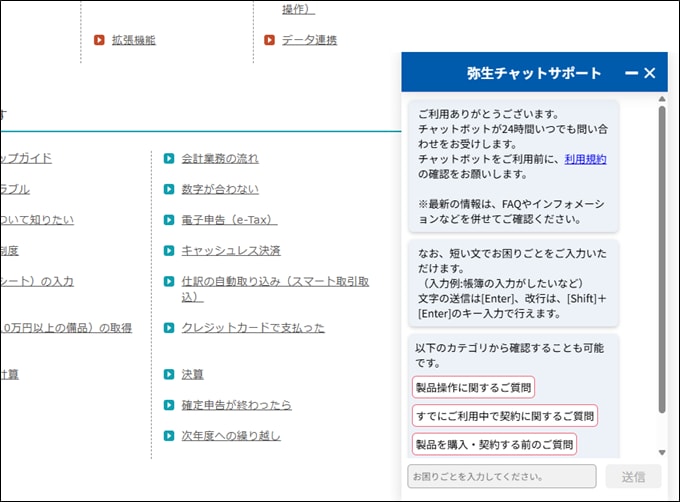Viewport: 680px width, 502px height.
Task: Minimize the 弥生チャットサポート chat window
Action: 631,73
